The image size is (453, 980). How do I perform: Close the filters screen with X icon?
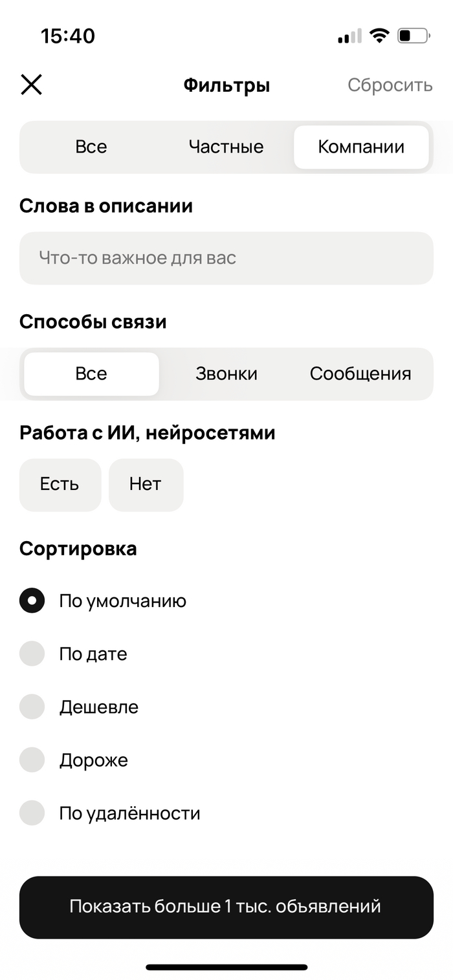point(31,85)
